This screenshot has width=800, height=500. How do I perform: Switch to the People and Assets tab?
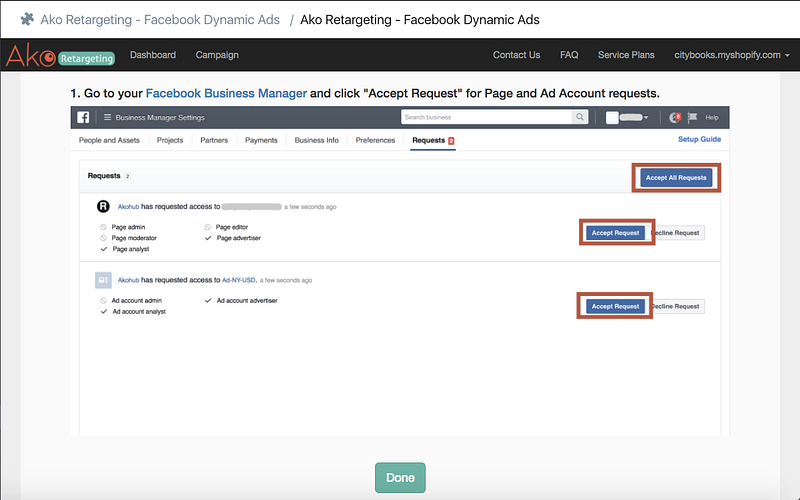[109, 140]
